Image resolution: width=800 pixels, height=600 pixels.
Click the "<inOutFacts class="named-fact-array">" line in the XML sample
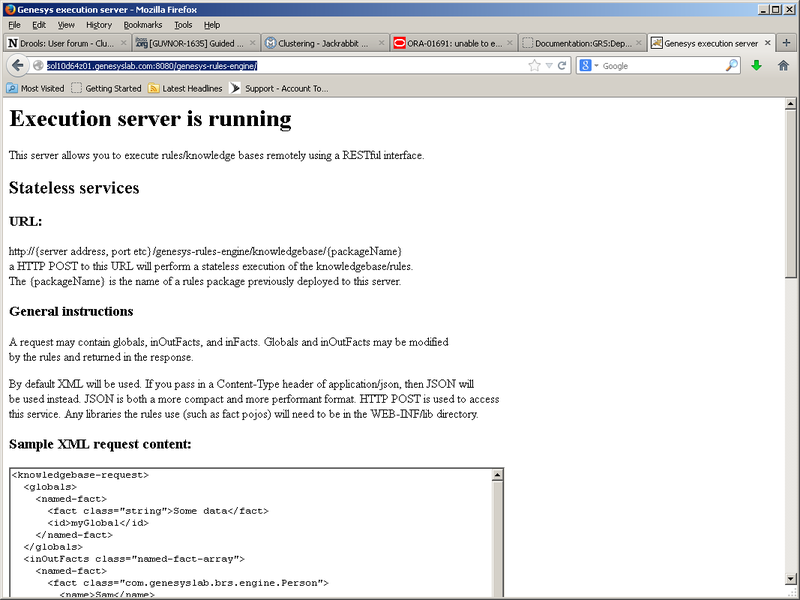[x=134, y=559]
